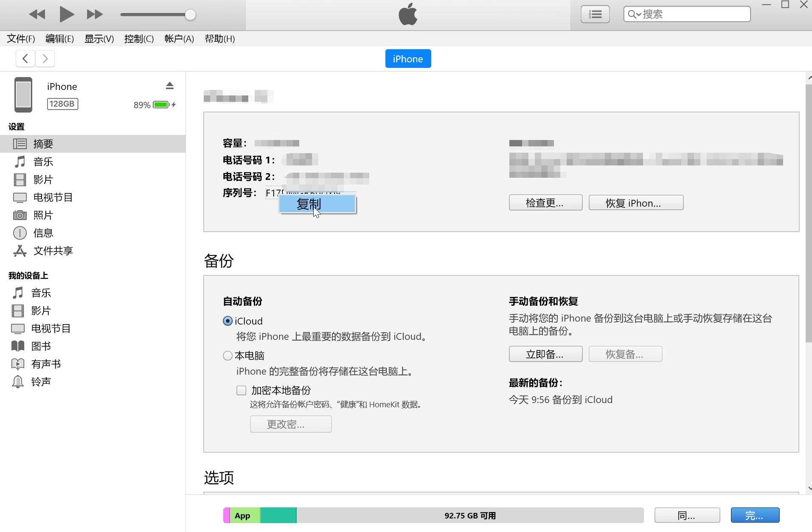Select the iCloud backup radio button
This screenshot has height=532, width=812.
pyautogui.click(x=228, y=321)
